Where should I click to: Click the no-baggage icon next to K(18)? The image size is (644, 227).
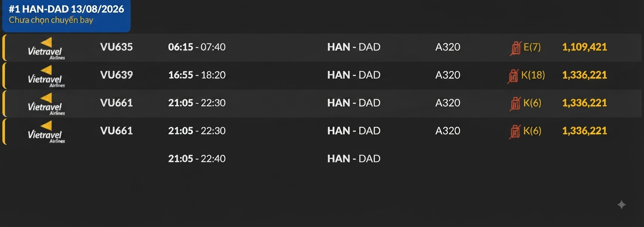tap(513, 76)
